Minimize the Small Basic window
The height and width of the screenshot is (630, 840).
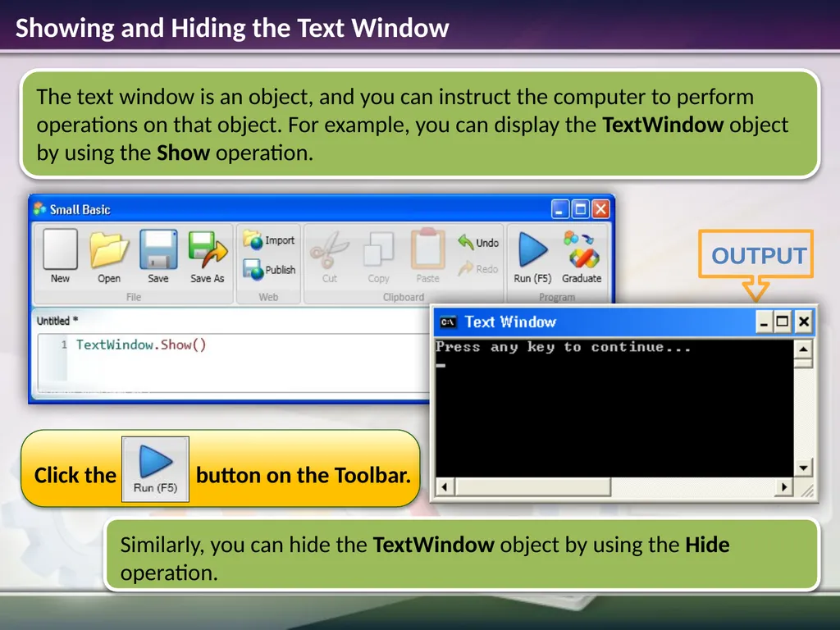[x=559, y=209]
